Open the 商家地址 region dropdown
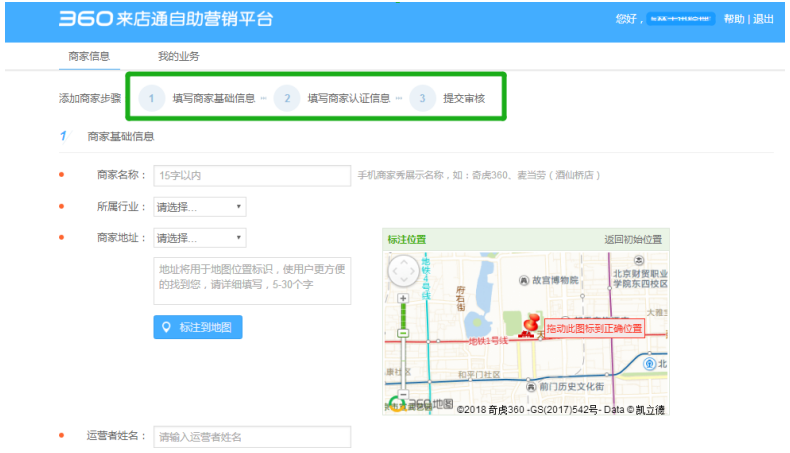 click(200, 238)
